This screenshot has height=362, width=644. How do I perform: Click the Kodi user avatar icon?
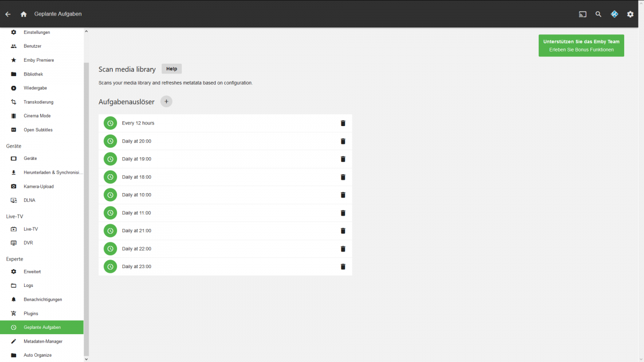coord(614,14)
